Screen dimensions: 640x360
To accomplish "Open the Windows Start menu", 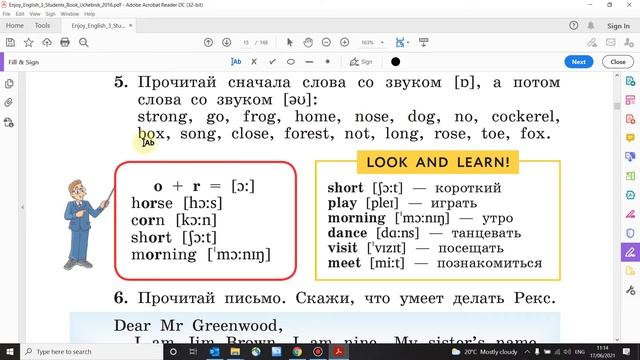I will 10,351.
